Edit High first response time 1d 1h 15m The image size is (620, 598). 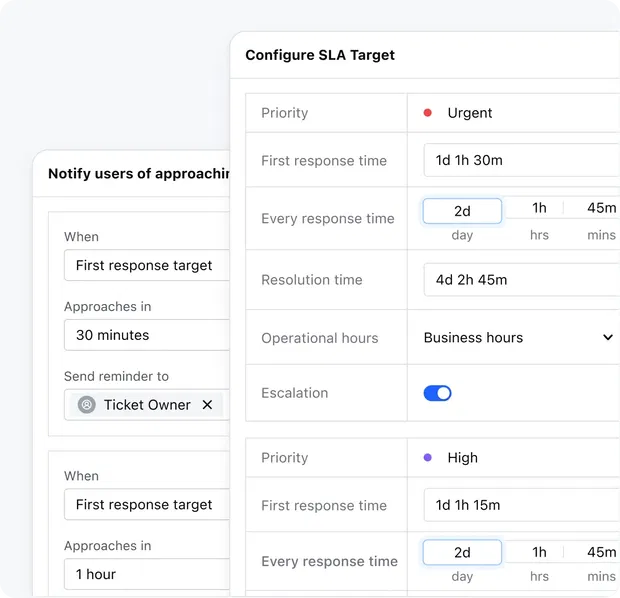point(522,505)
